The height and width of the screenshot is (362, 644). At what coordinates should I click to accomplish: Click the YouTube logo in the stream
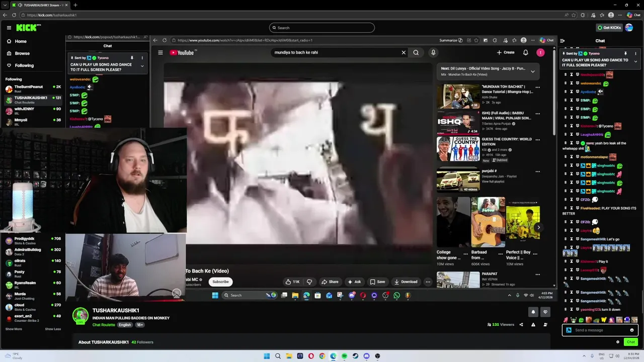click(182, 52)
